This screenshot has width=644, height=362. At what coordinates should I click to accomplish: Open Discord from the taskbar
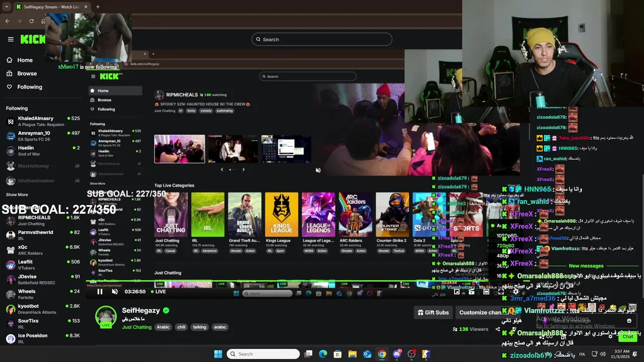pos(397,354)
